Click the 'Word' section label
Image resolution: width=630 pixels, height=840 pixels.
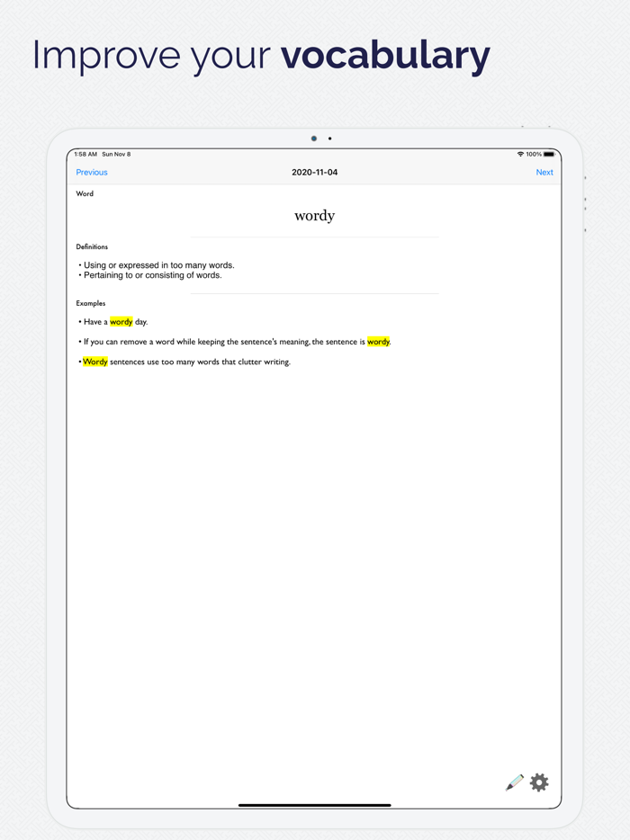85,194
